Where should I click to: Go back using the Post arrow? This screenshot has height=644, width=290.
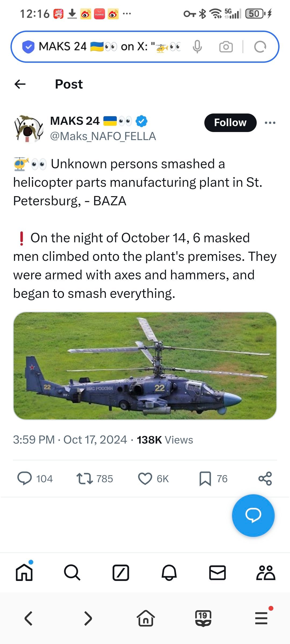click(x=20, y=84)
